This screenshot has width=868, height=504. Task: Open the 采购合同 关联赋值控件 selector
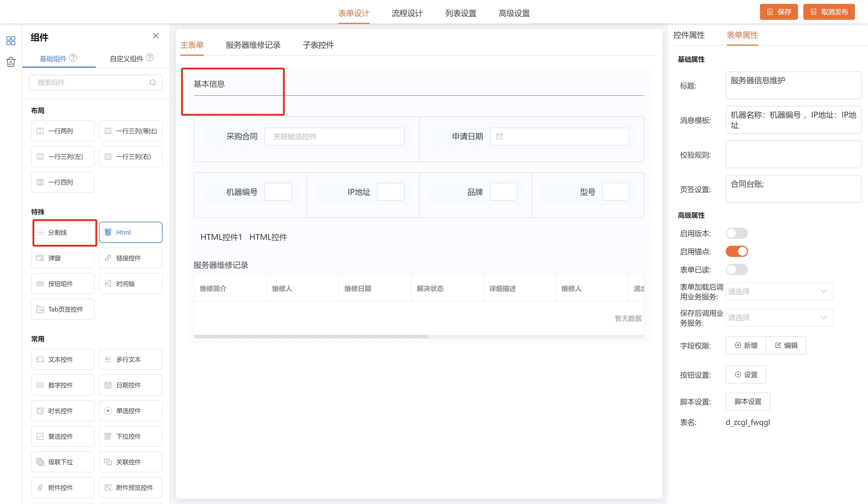(334, 137)
